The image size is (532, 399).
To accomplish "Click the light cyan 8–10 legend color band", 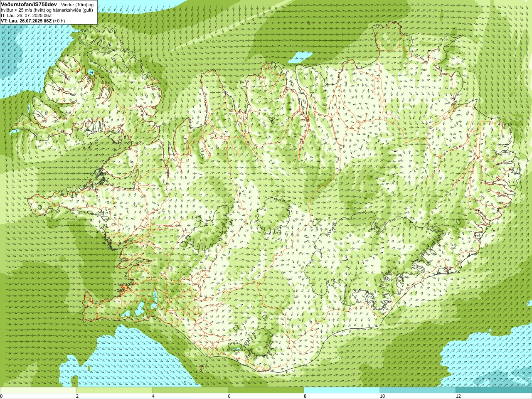I will pos(342,390).
